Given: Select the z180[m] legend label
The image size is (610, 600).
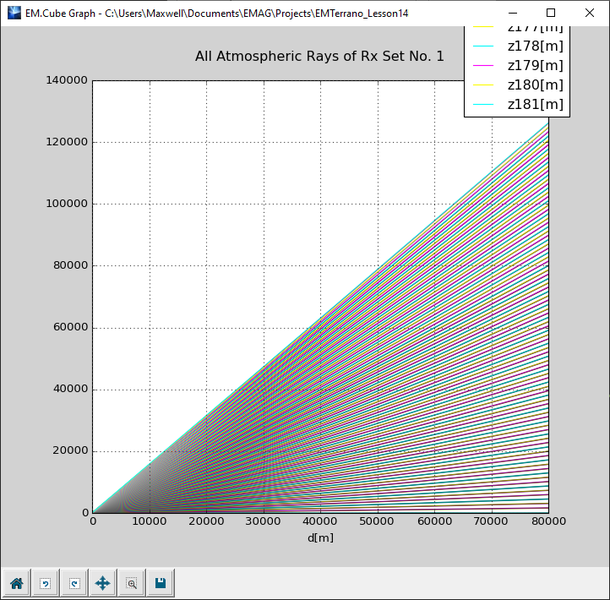Looking at the screenshot, I should pos(535,85).
